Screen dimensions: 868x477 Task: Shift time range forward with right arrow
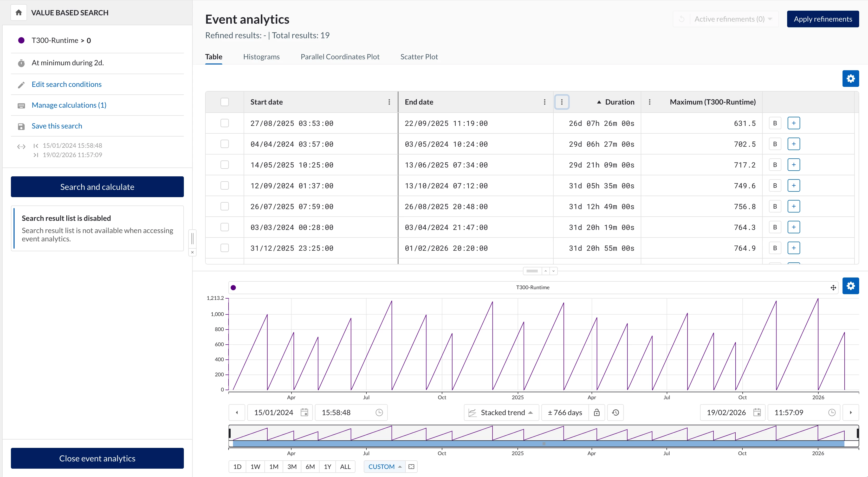pos(851,412)
